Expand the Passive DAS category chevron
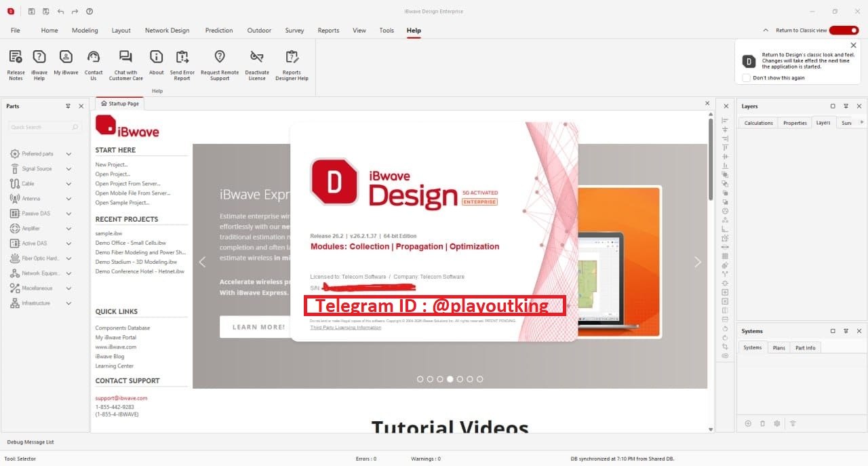Image resolution: width=868 pixels, height=466 pixels. pos(68,214)
